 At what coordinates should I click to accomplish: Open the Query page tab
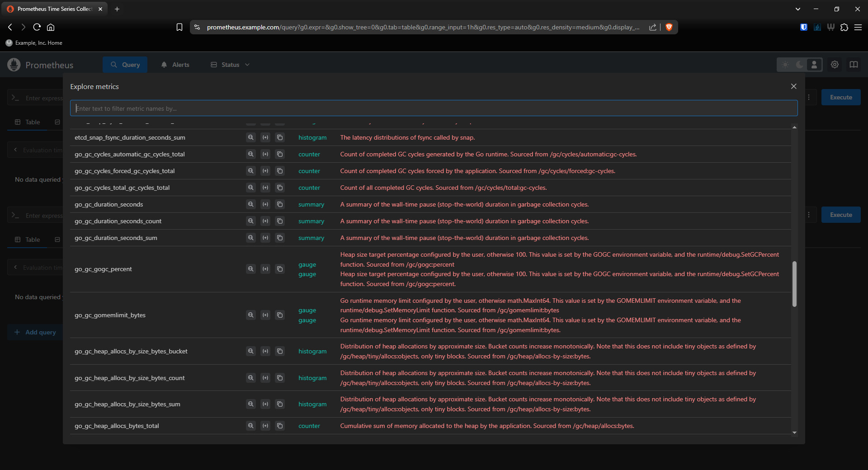(125, 65)
